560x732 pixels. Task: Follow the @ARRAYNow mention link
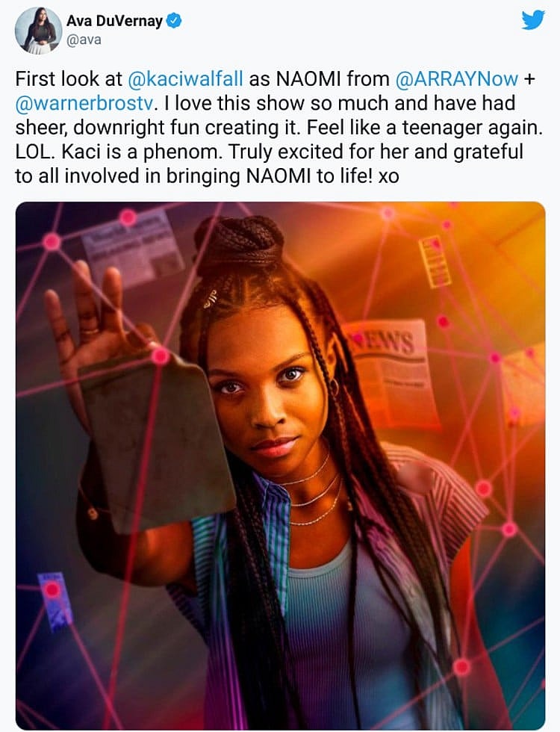tap(457, 79)
